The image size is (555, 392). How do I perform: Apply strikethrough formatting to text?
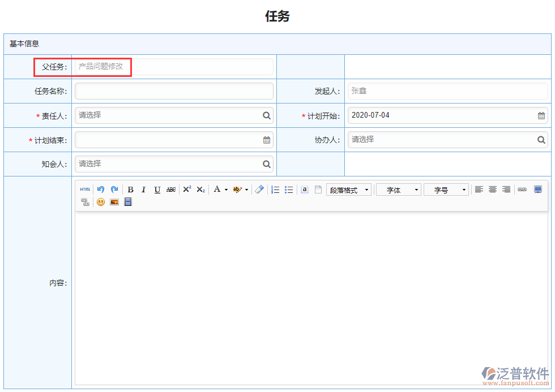point(170,189)
